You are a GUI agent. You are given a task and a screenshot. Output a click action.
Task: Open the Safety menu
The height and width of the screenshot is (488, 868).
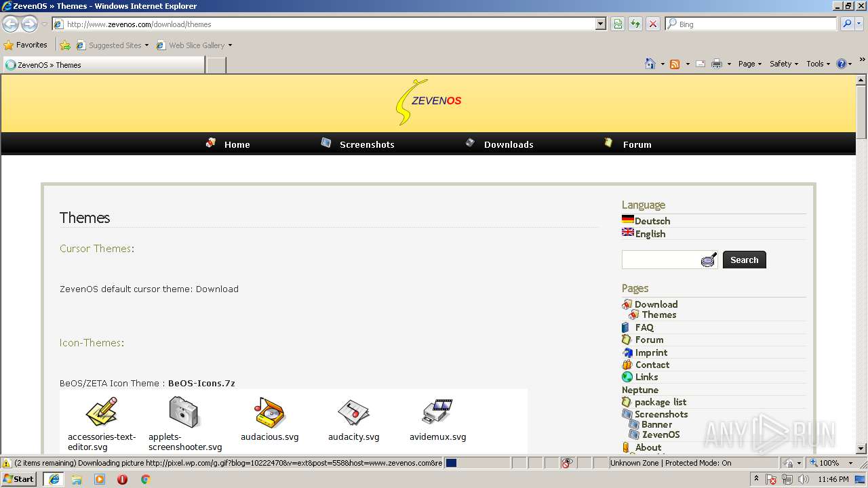(x=783, y=64)
